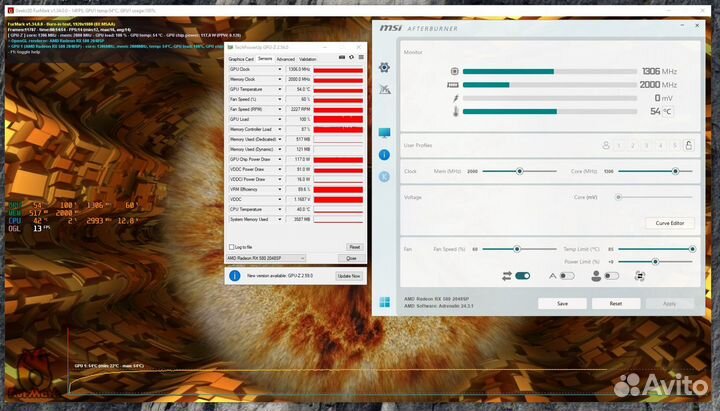Open the Memory Clock sensor dropdown arrow
This screenshot has height=411, width=720.
[x=280, y=79]
